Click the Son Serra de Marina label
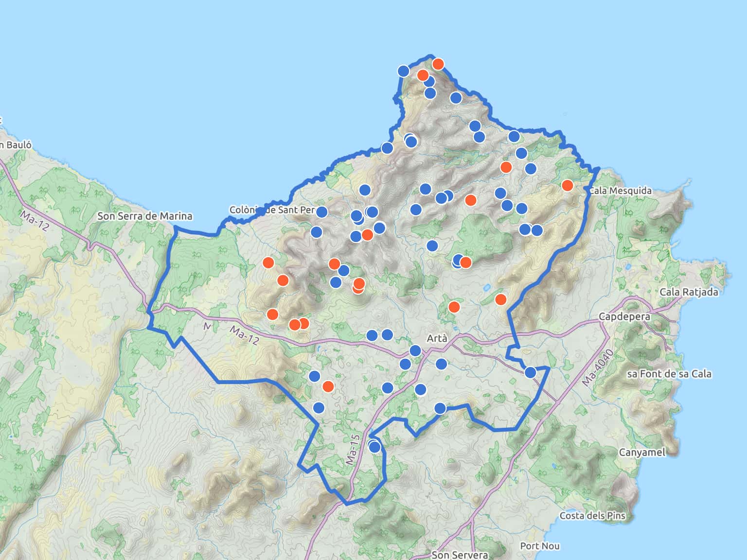This screenshot has width=747, height=560. (145, 216)
